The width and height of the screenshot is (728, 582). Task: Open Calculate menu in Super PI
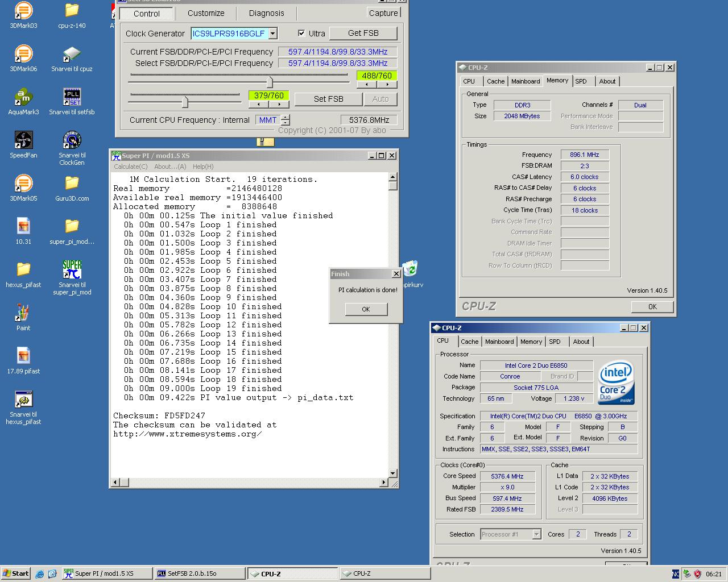130,167
